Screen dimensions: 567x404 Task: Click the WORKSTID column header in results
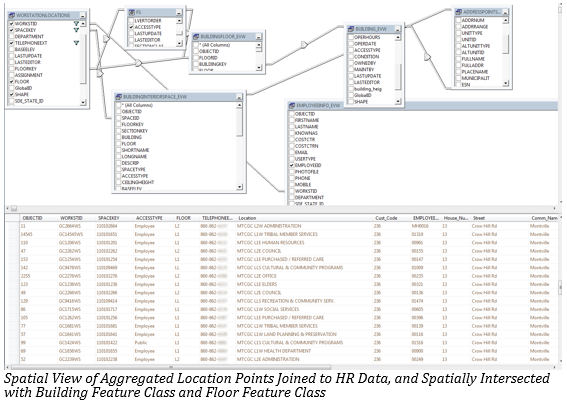[72, 218]
